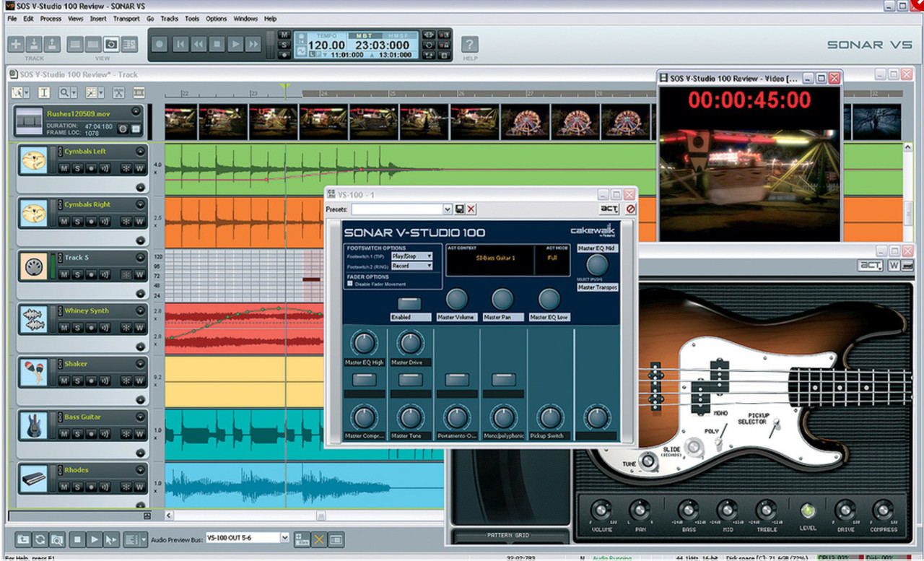924x561 pixels.
Task: Click the Bass Guitar track icon
Action: (33, 427)
